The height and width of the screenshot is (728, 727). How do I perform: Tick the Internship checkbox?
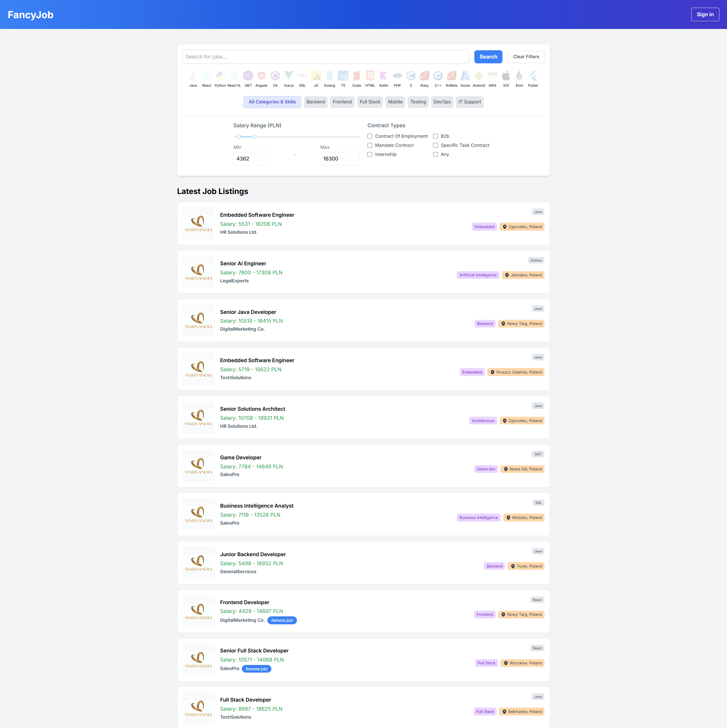[x=370, y=155]
